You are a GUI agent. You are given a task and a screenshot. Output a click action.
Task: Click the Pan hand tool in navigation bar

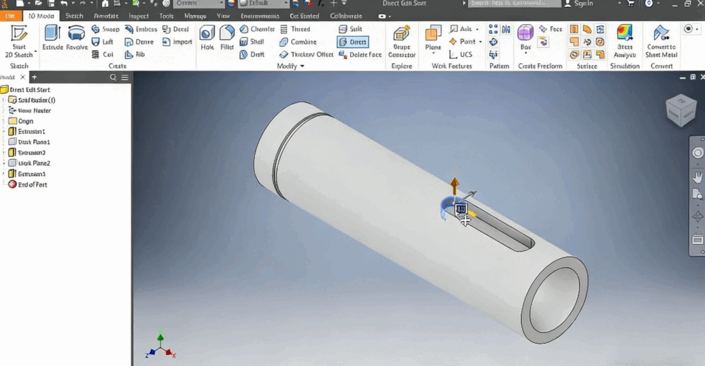tap(697, 177)
